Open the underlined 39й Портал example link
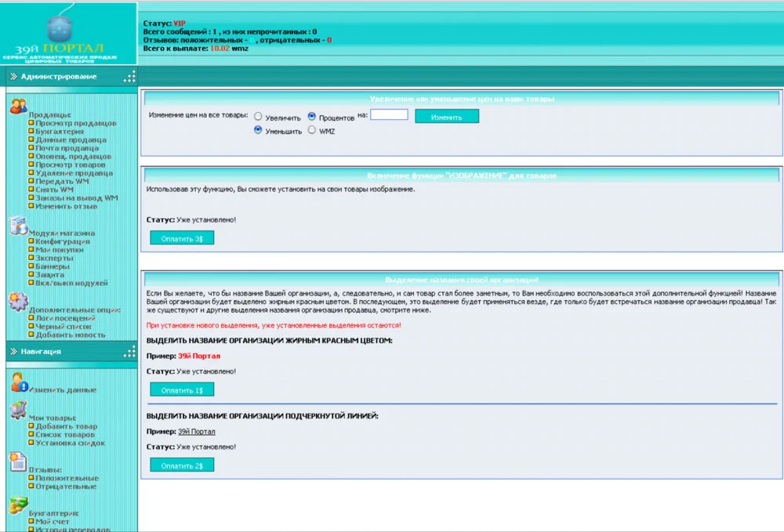784x532 pixels. point(197,432)
